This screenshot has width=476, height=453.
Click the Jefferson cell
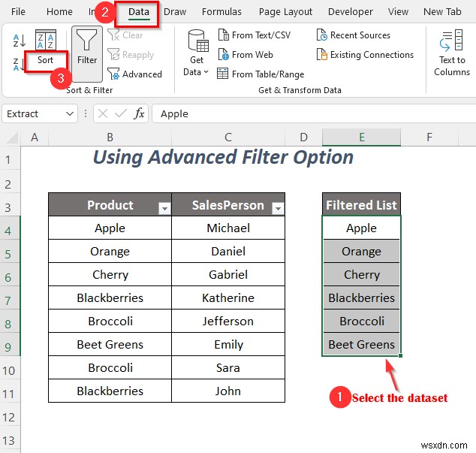pos(228,321)
